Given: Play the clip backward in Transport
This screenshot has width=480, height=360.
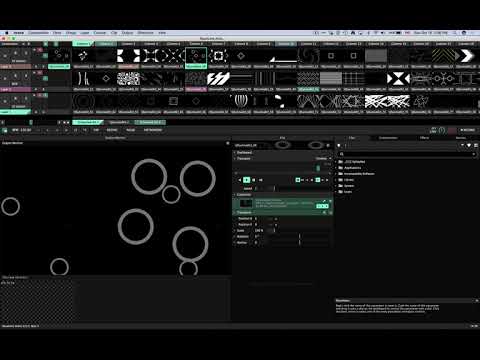Looking at the screenshot, I should (239, 180).
